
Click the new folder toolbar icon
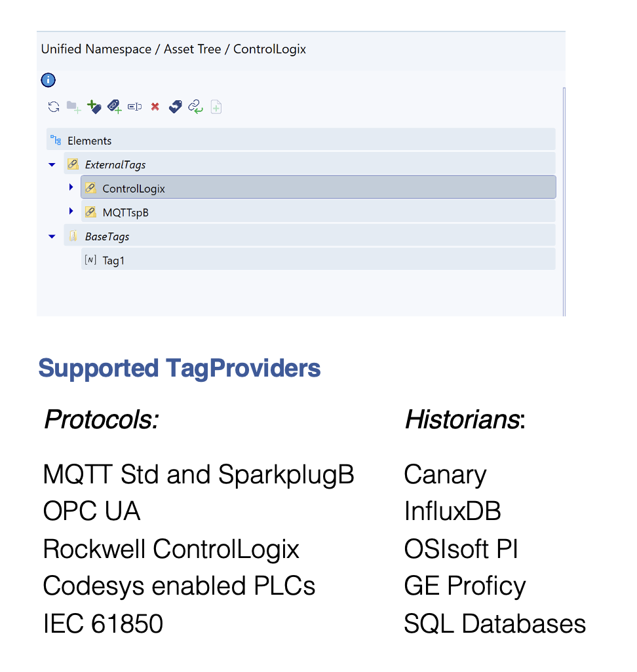[73, 107]
